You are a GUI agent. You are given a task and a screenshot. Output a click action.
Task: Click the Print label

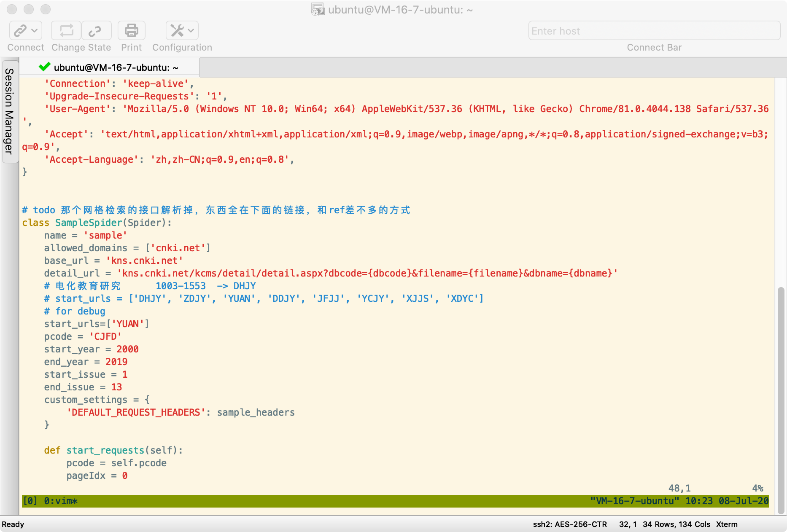point(131,48)
